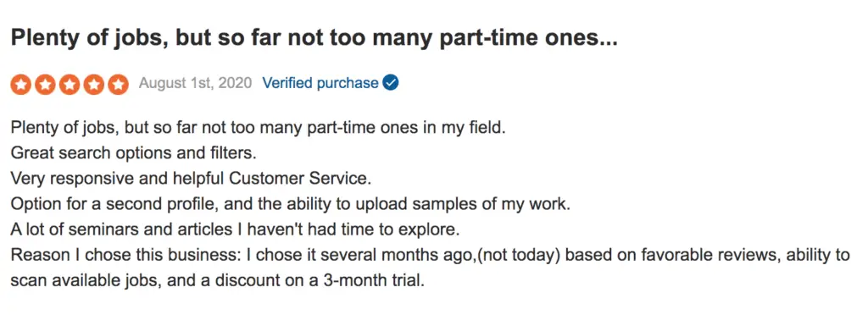The height and width of the screenshot is (315, 868).
Task: Click the 'Great search options and filters' line
Action: tap(133, 153)
